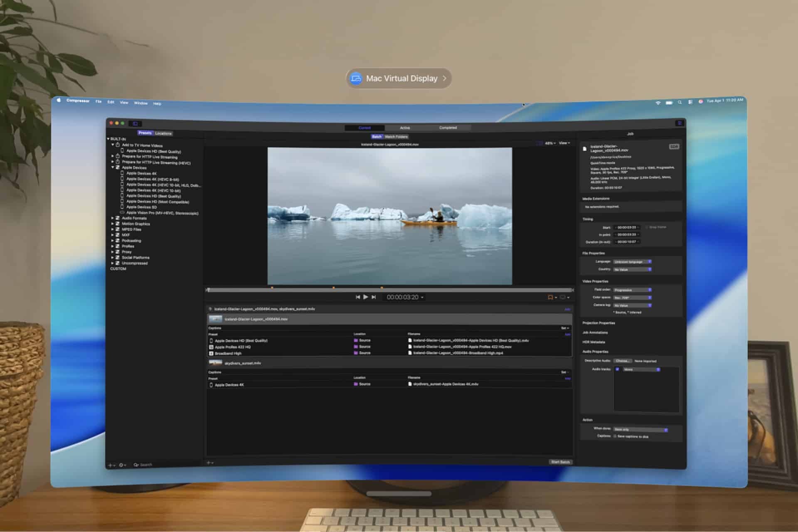Toggle the Drop frame checkbox in Timing
This screenshot has height=532, width=798.
pyautogui.click(x=647, y=227)
